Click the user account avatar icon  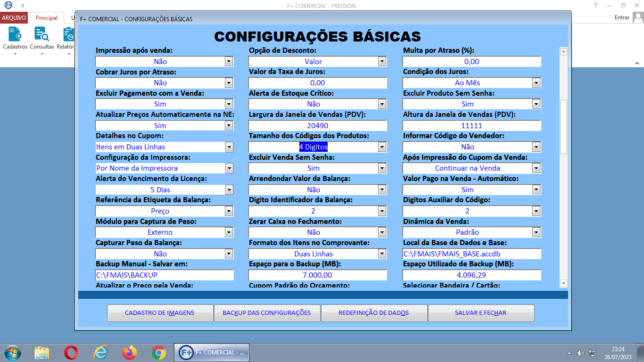coord(638,17)
